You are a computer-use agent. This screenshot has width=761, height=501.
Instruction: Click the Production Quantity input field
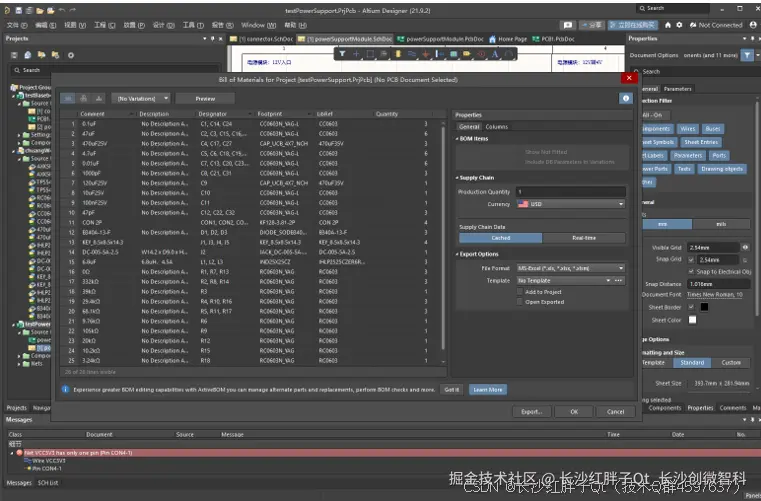571,192
